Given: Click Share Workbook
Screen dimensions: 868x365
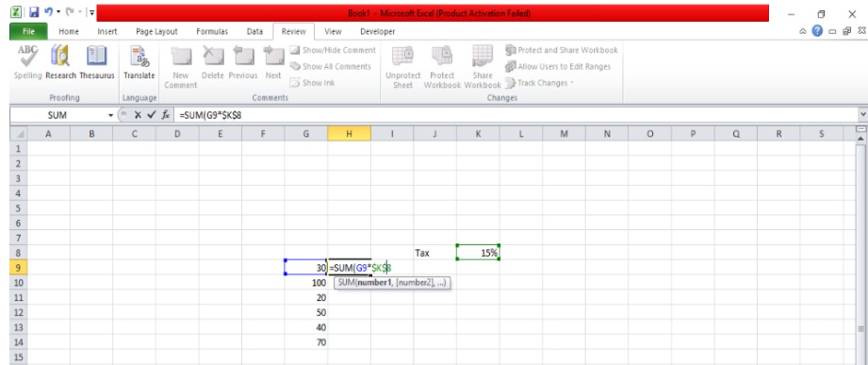Looking at the screenshot, I should tap(483, 68).
